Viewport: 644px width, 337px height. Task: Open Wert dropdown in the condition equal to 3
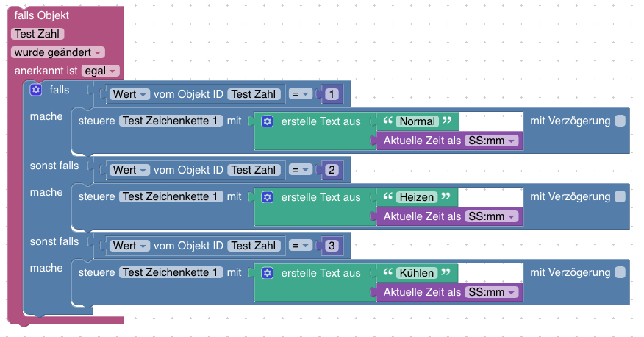click(x=129, y=246)
